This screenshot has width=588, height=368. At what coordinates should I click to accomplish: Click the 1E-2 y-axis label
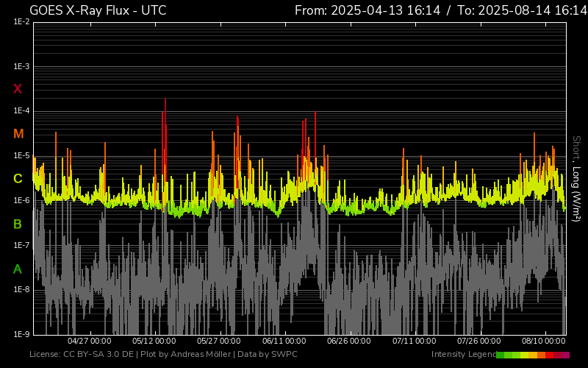pyautogui.click(x=21, y=22)
